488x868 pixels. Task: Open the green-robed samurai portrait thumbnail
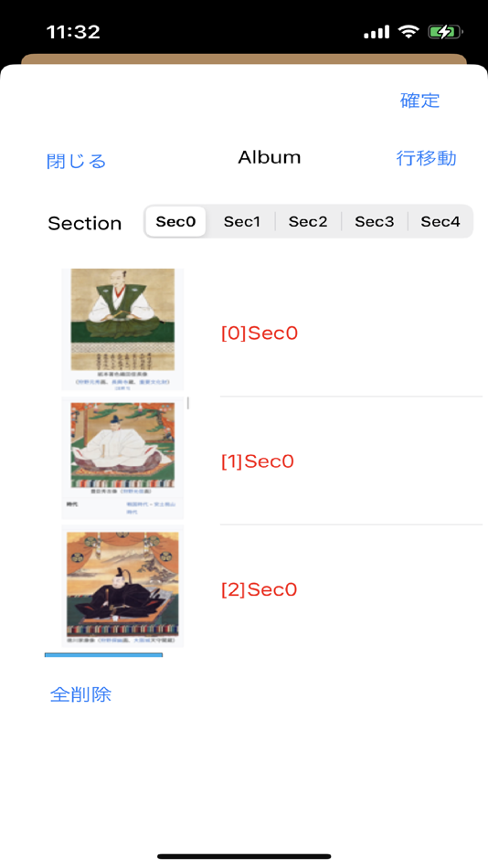tap(122, 329)
